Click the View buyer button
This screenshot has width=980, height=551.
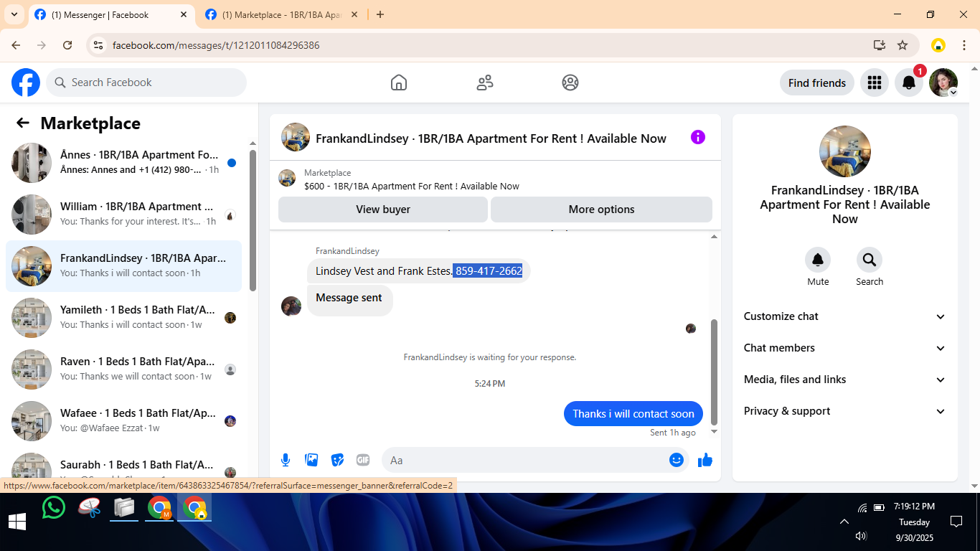click(x=383, y=209)
